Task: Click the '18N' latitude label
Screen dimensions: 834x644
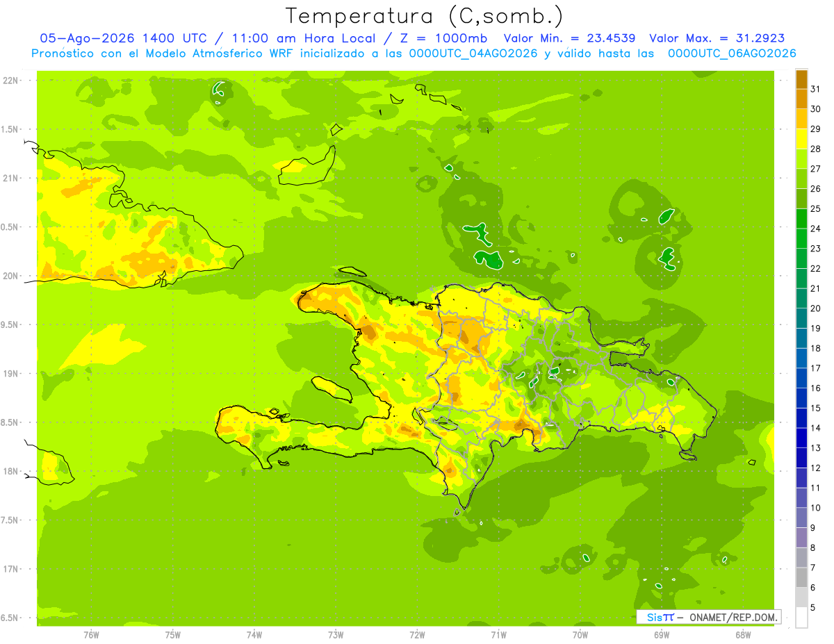Action: pos(10,471)
